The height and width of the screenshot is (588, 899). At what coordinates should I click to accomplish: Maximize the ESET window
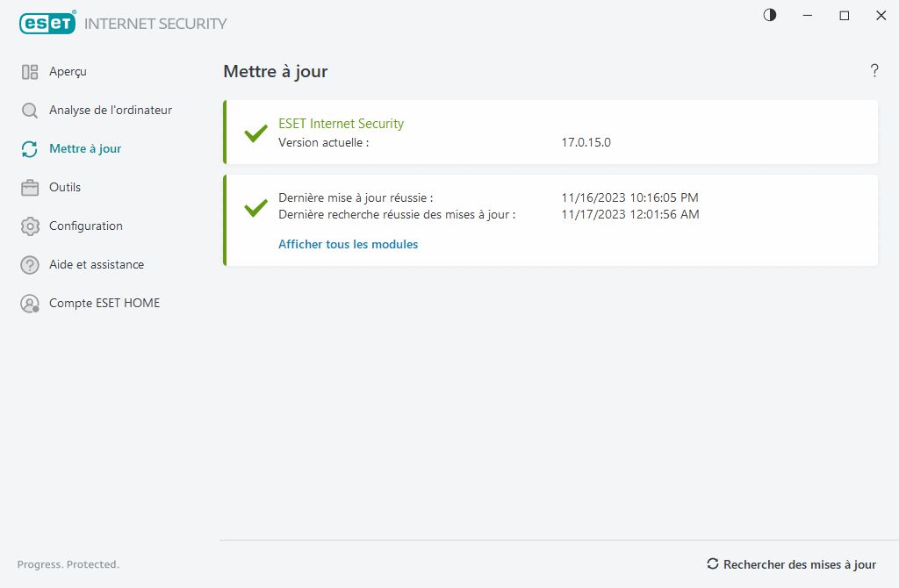(844, 15)
